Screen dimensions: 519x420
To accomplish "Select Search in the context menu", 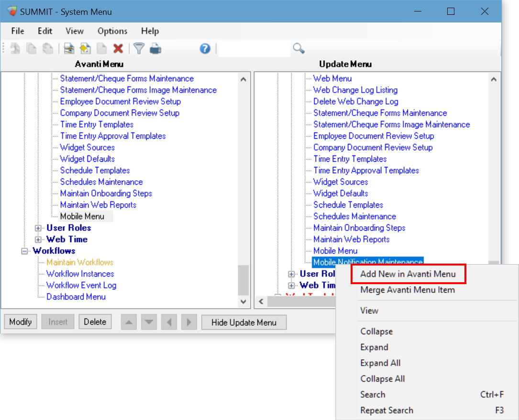I will (x=373, y=395).
